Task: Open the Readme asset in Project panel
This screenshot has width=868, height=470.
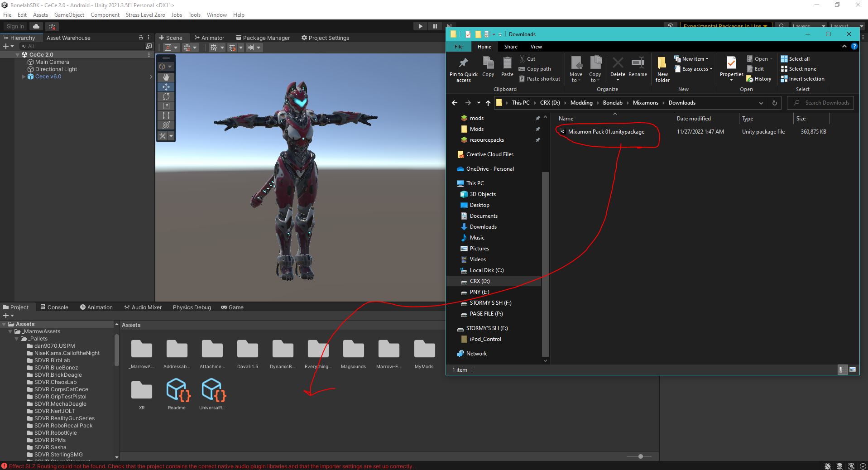Action: [177, 394]
